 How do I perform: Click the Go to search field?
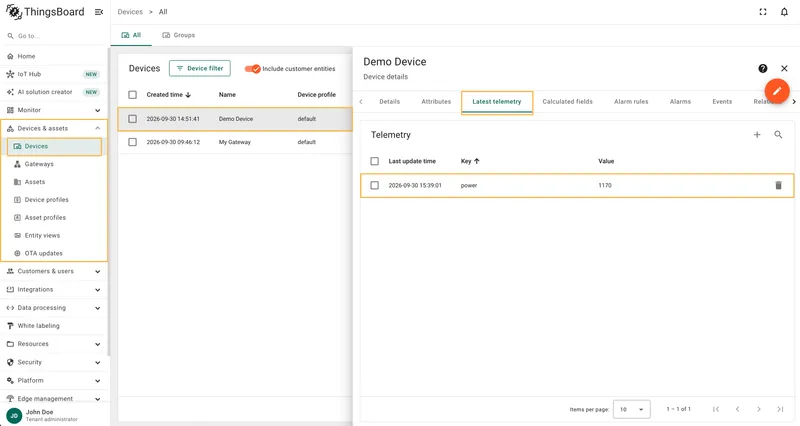pos(55,36)
